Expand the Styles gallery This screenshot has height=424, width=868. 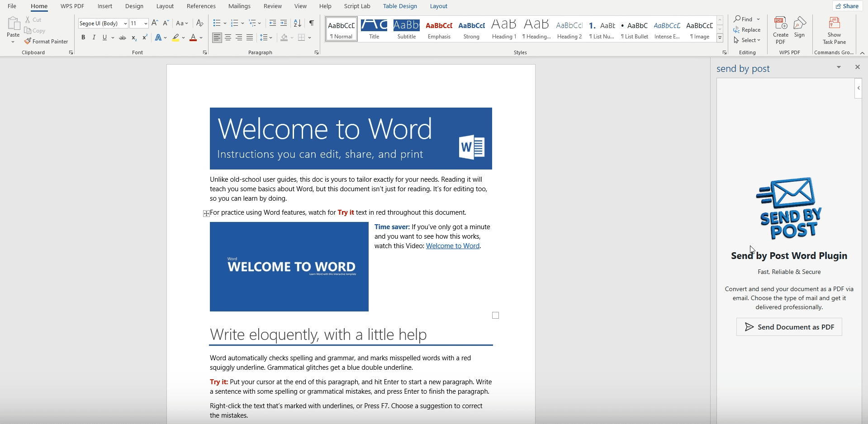click(720, 38)
